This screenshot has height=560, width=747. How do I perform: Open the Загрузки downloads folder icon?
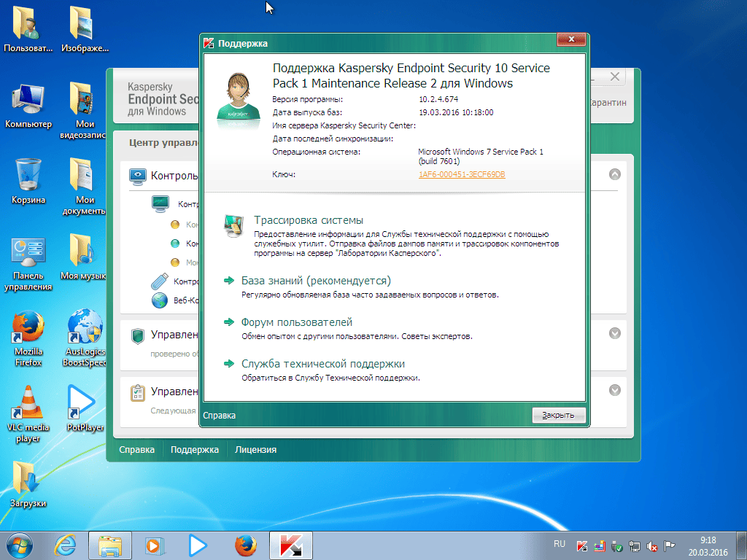click(28, 484)
